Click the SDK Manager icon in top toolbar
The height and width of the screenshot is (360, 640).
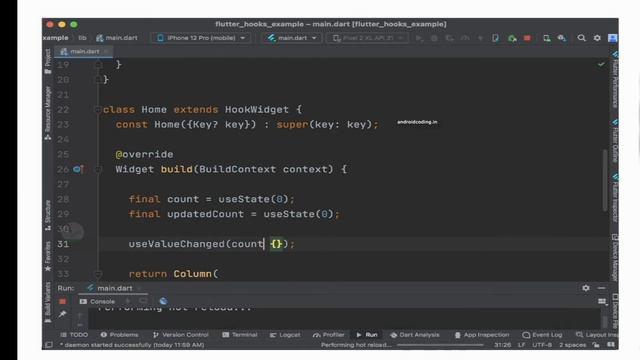[562, 38]
